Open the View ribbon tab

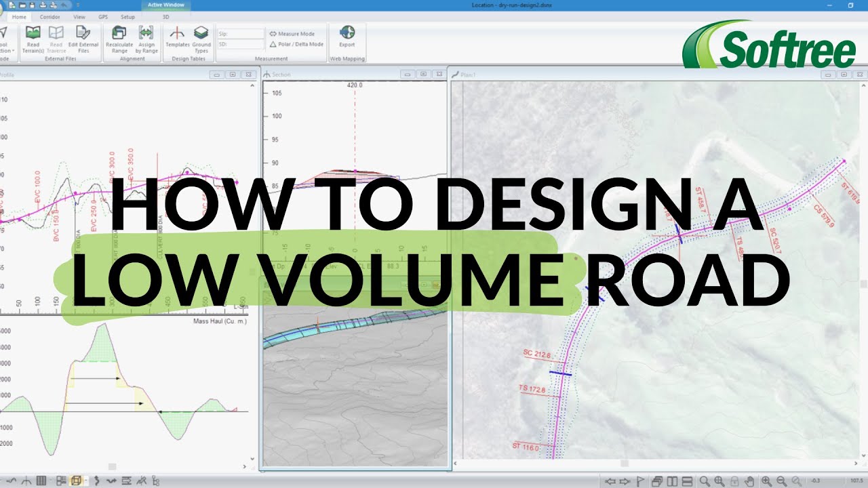point(79,17)
